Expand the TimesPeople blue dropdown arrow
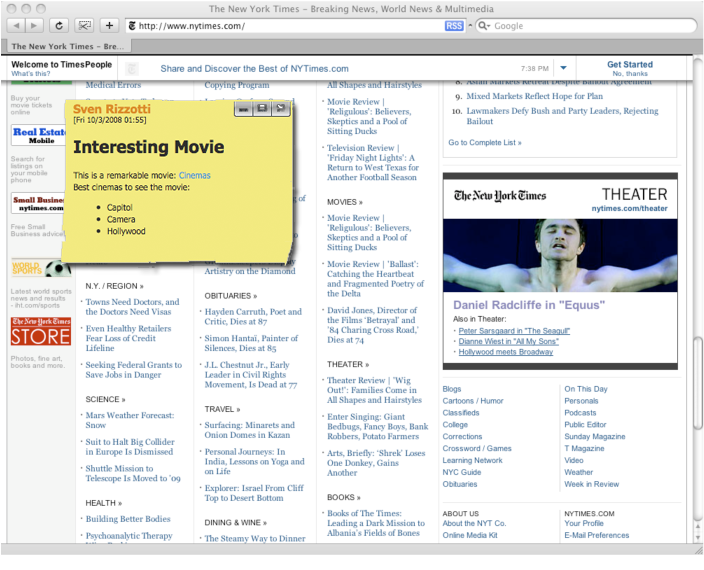Image resolution: width=704 pixels, height=570 pixels. click(x=563, y=68)
